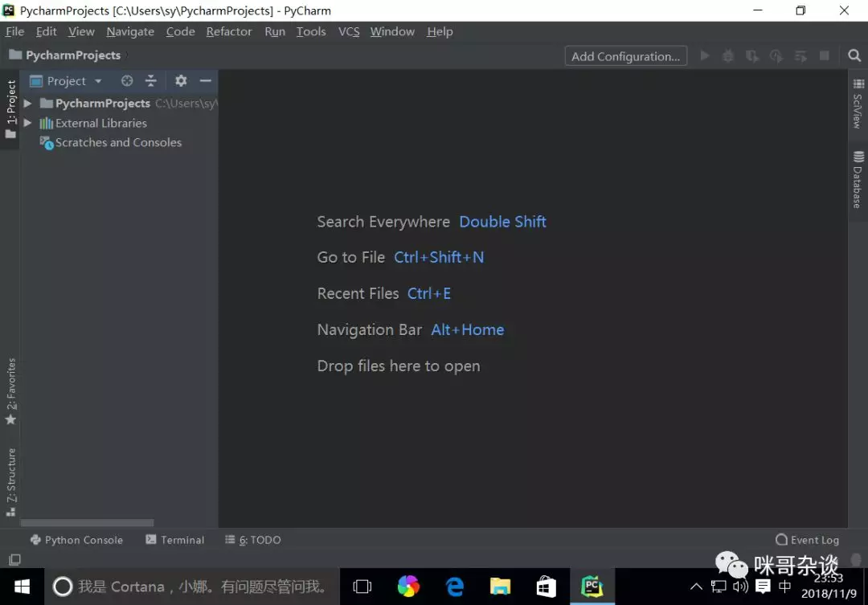The width and height of the screenshot is (868, 605).
Task: Open the Database side tool window
Action: coord(858,179)
